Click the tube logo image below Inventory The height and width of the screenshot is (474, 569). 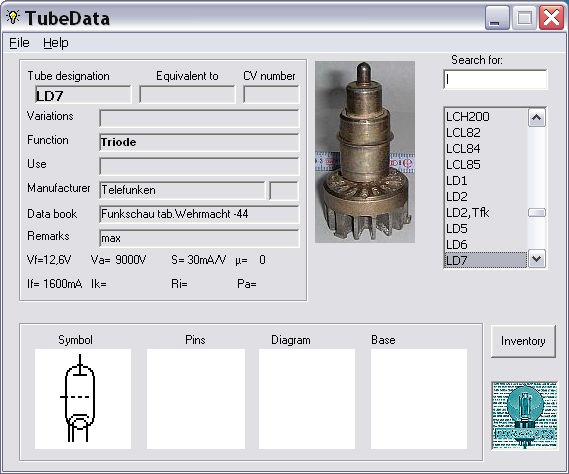(525, 416)
